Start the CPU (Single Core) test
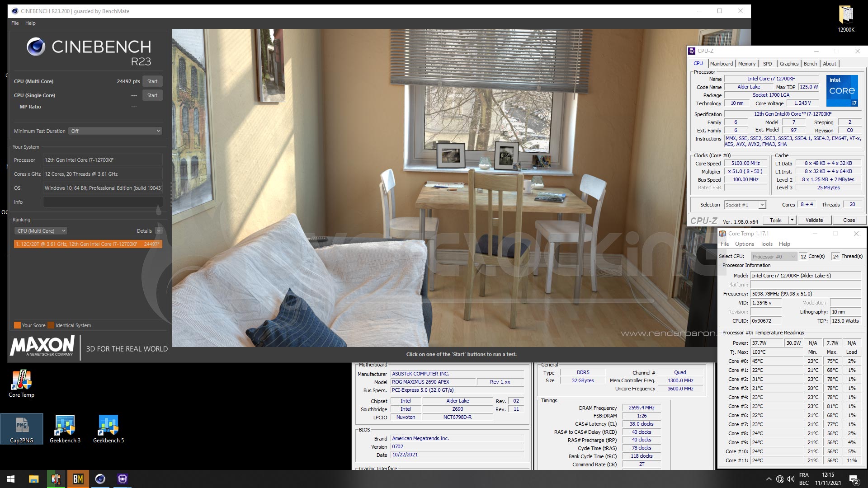The height and width of the screenshot is (488, 868). [x=152, y=95]
